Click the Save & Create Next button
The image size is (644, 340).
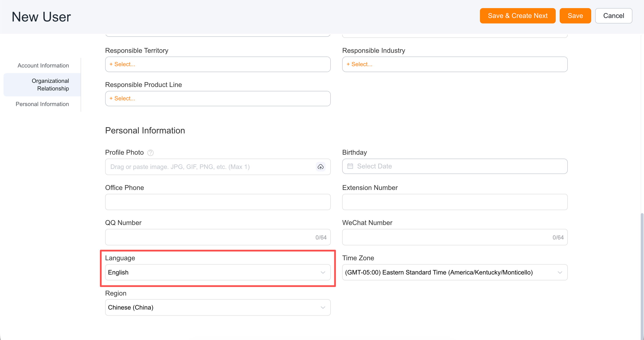point(517,16)
